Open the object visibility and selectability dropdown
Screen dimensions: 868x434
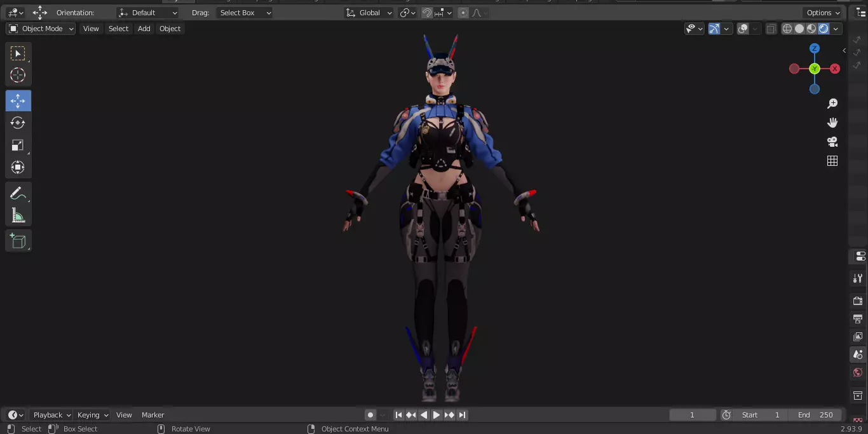click(x=694, y=29)
